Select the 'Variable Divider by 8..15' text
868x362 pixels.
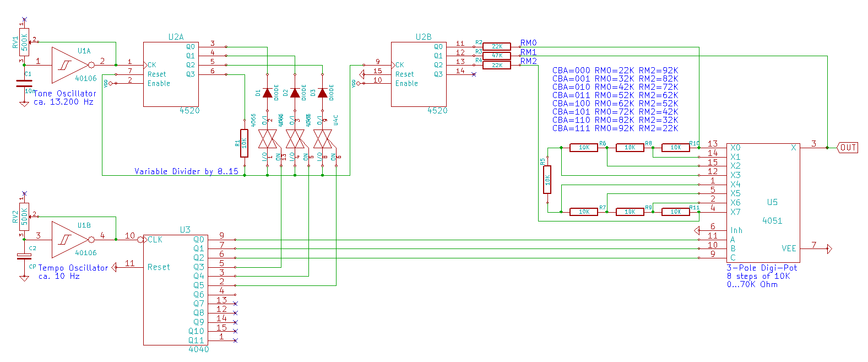186,171
